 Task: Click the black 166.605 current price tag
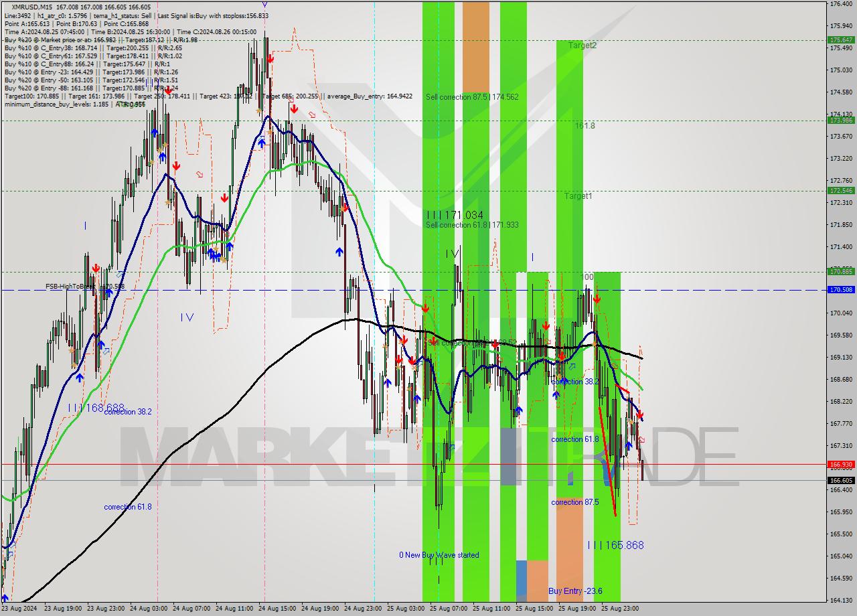pyautogui.click(x=841, y=480)
